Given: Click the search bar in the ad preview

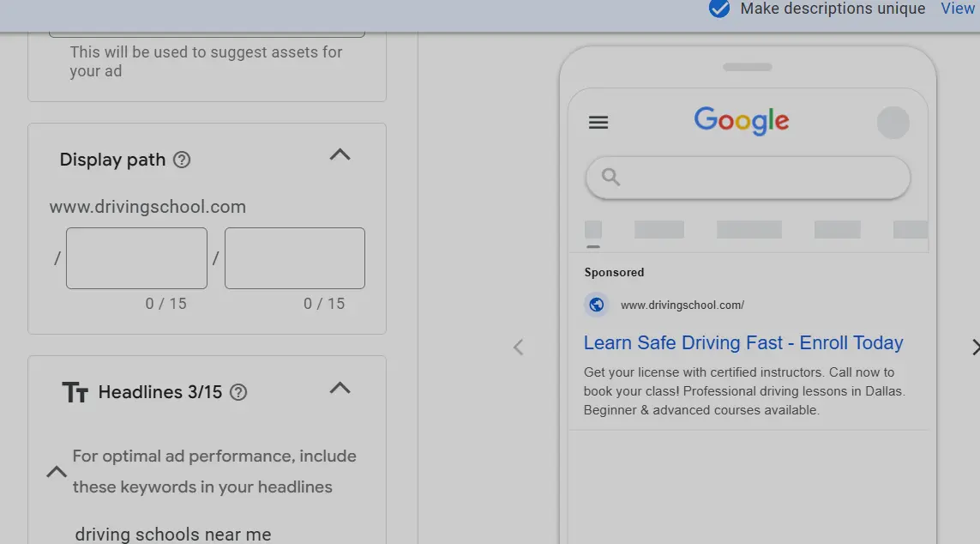Looking at the screenshot, I should click(x=747, y=177).
